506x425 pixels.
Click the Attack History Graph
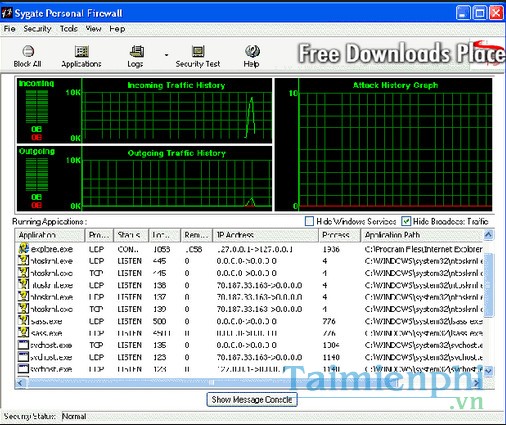383,144
